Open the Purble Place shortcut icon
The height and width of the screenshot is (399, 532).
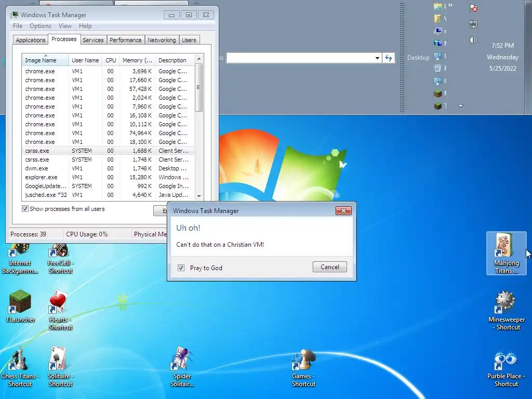[x=506, y=369]
